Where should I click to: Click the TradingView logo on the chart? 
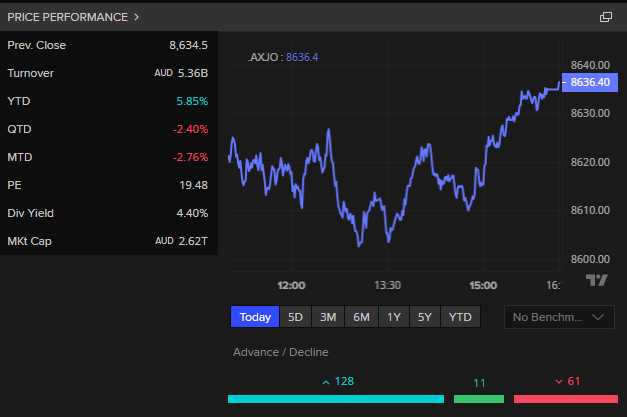(x=597, y=281)
